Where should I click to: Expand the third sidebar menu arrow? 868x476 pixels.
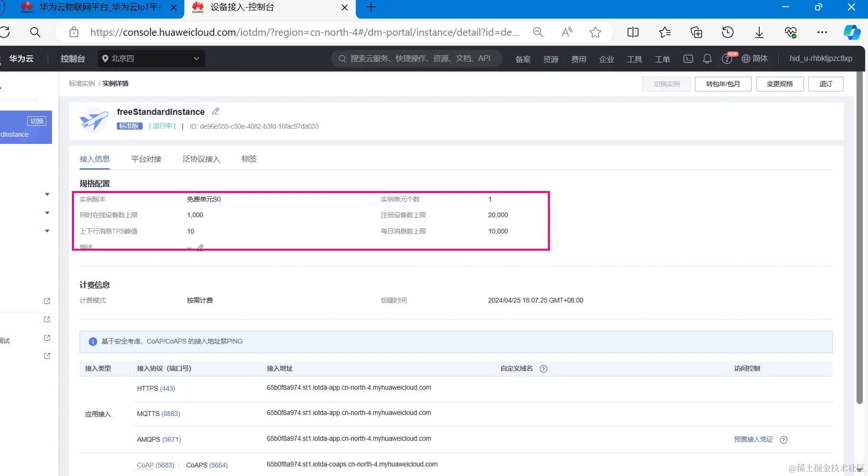coord(47,231)
